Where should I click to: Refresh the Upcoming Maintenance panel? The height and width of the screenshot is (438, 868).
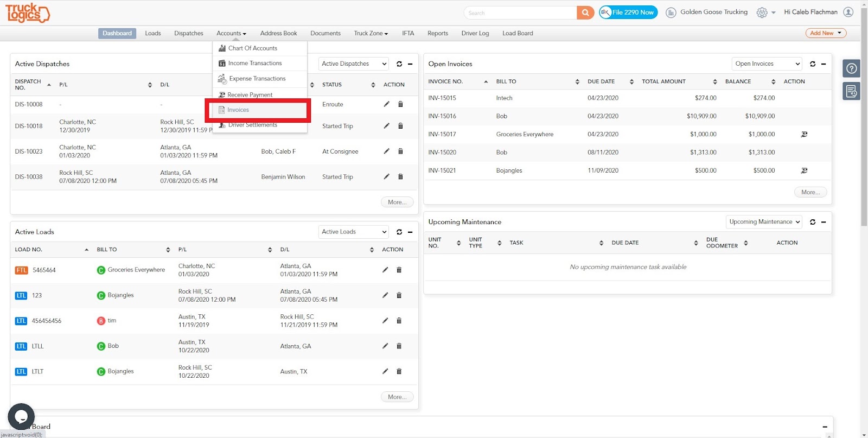click(813, 222)
